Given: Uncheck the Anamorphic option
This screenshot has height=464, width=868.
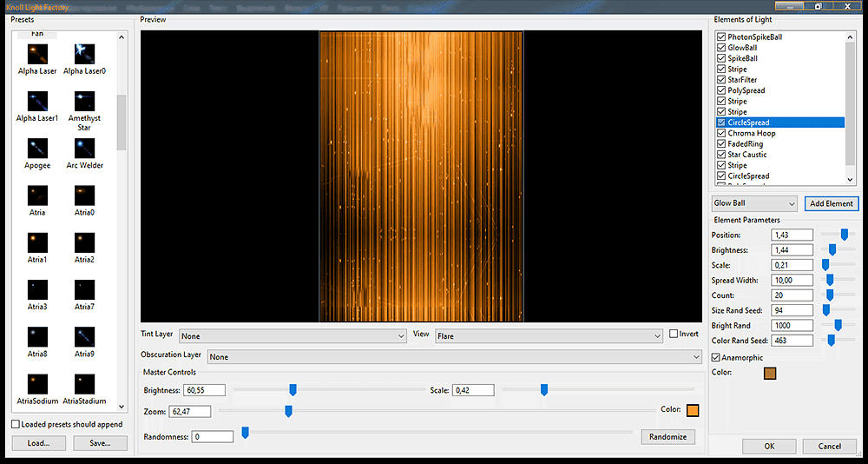Looking at the screenshot, I should click(716, 358).
